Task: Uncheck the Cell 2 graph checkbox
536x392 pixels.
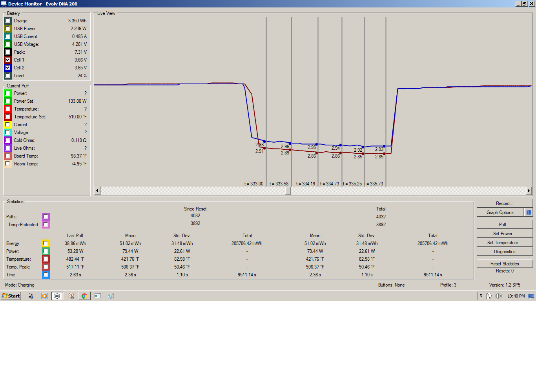Action: [x=8, y=68]
